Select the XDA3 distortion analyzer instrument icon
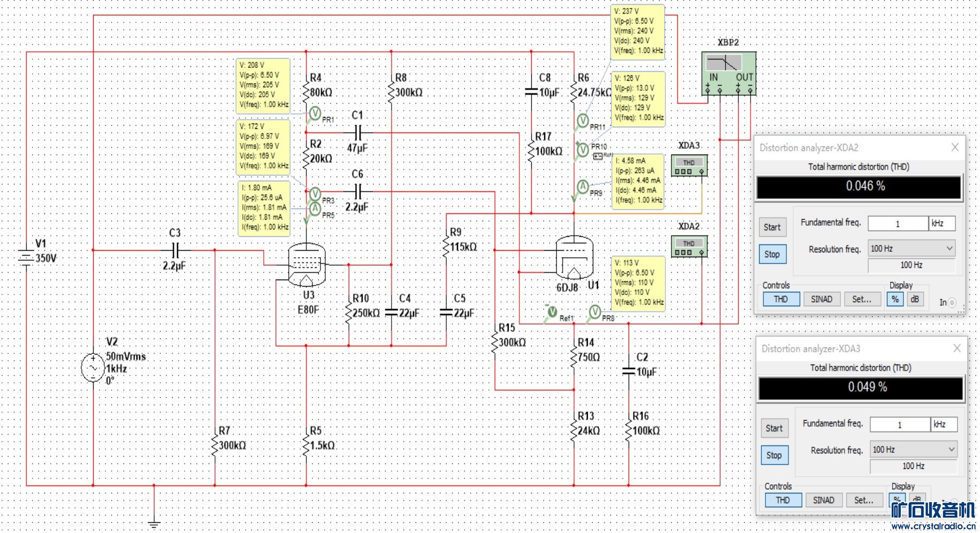This screenshot has width=980, height=533. 689,165
